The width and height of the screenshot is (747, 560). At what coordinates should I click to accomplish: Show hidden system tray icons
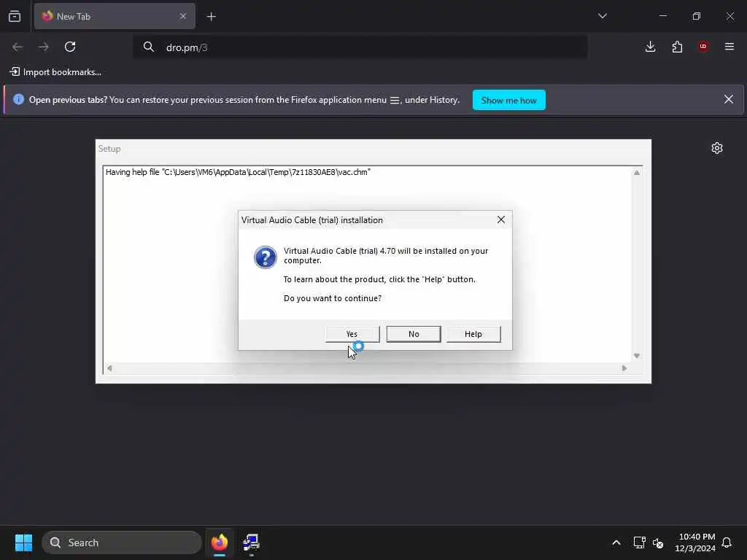[616, 542]
